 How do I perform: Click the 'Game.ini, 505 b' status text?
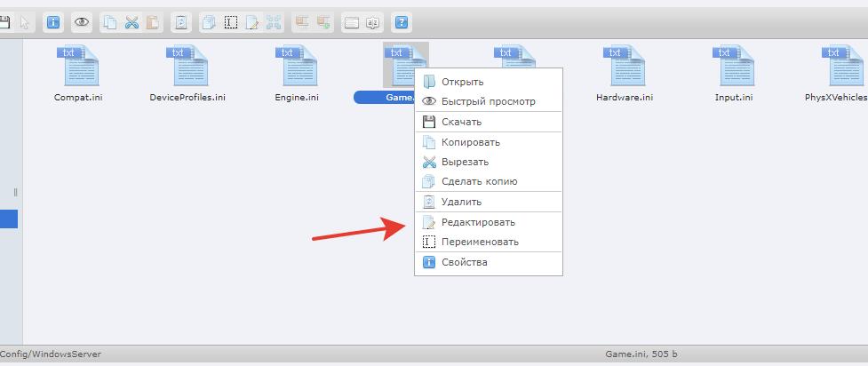[x=641, y=354]
